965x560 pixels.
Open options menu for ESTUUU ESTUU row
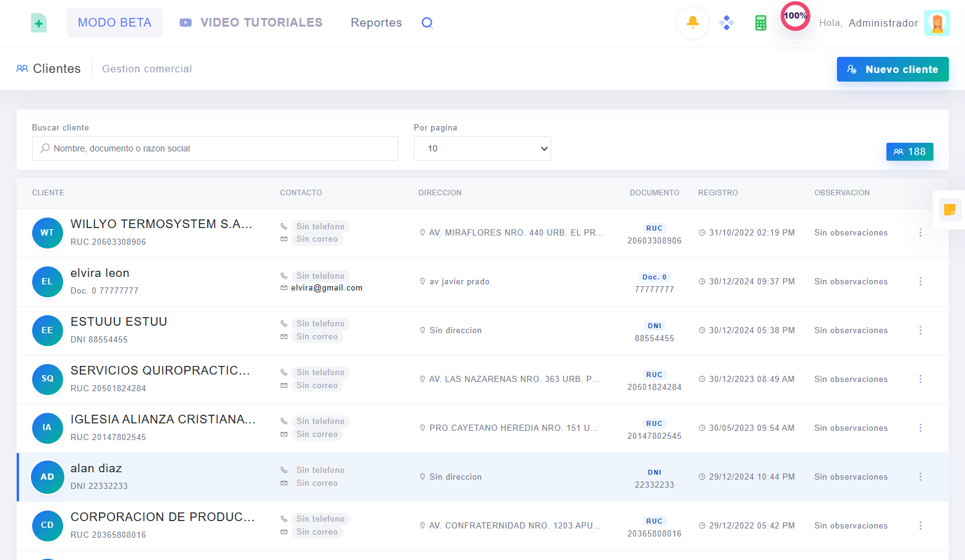click(x=920, y=330)
